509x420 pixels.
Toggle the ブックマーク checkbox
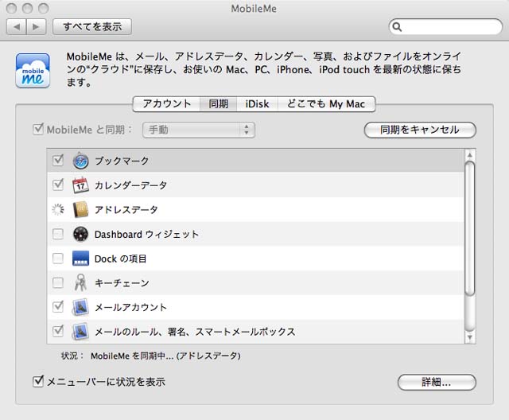(x=58, y=160)
